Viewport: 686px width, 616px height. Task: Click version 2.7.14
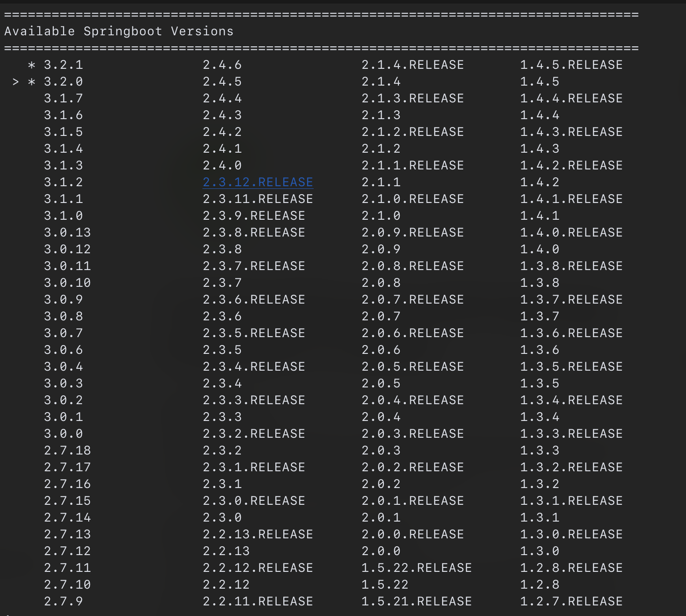click(67, 518)
